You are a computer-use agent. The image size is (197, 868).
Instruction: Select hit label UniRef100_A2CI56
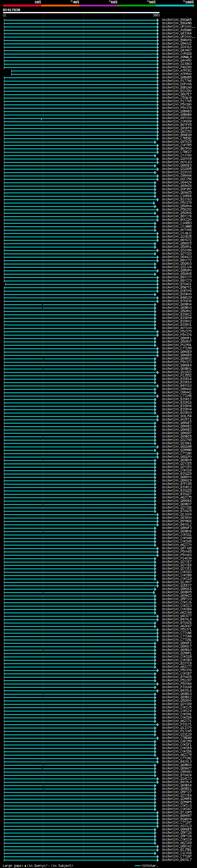point(177,179)
